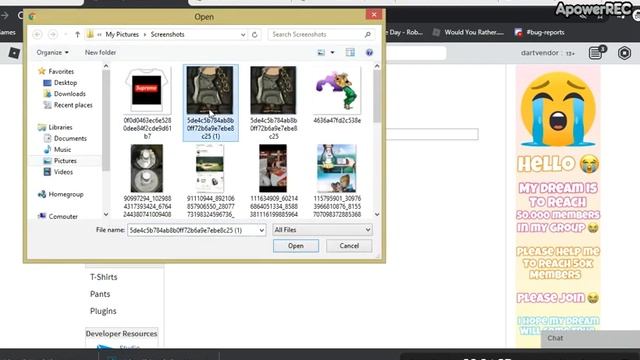640x360 pixels.
Task: Open the Pictures library
Action: [x=65, y=161]
